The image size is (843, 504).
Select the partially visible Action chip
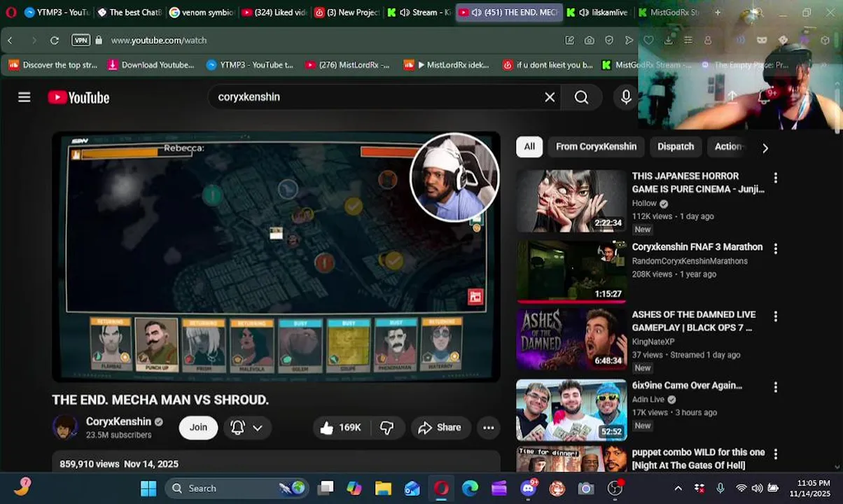click(x=728, y=146)
